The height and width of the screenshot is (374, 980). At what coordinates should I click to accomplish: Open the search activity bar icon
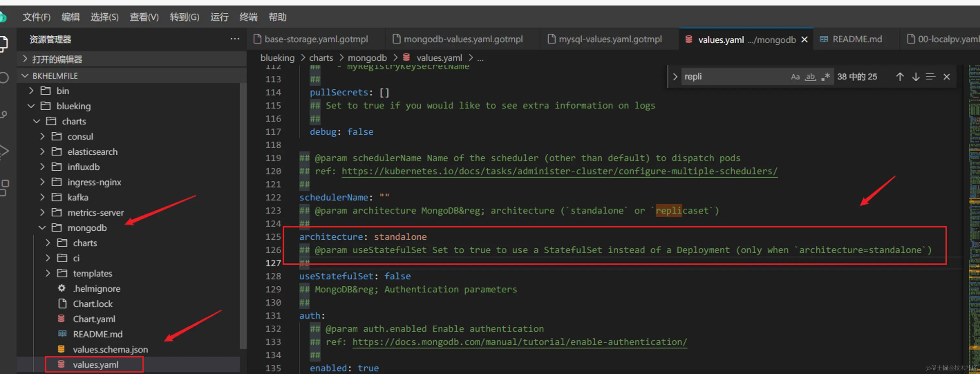(x=4, y=78)
